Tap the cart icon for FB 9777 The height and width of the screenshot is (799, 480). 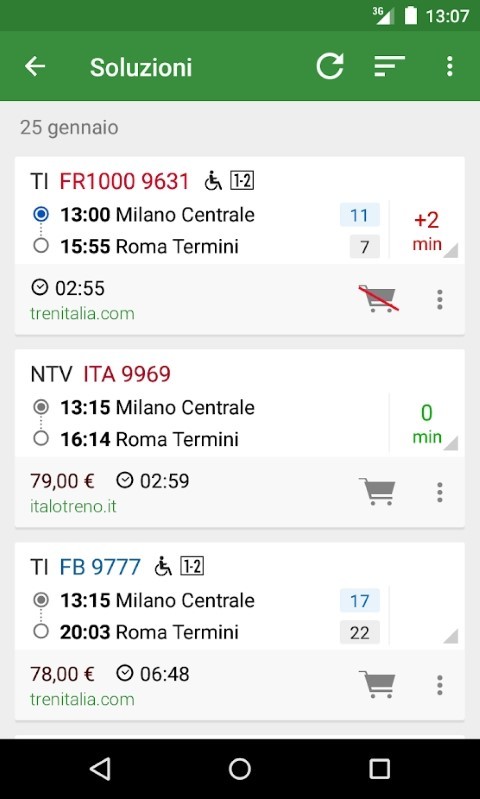point(377,684)
